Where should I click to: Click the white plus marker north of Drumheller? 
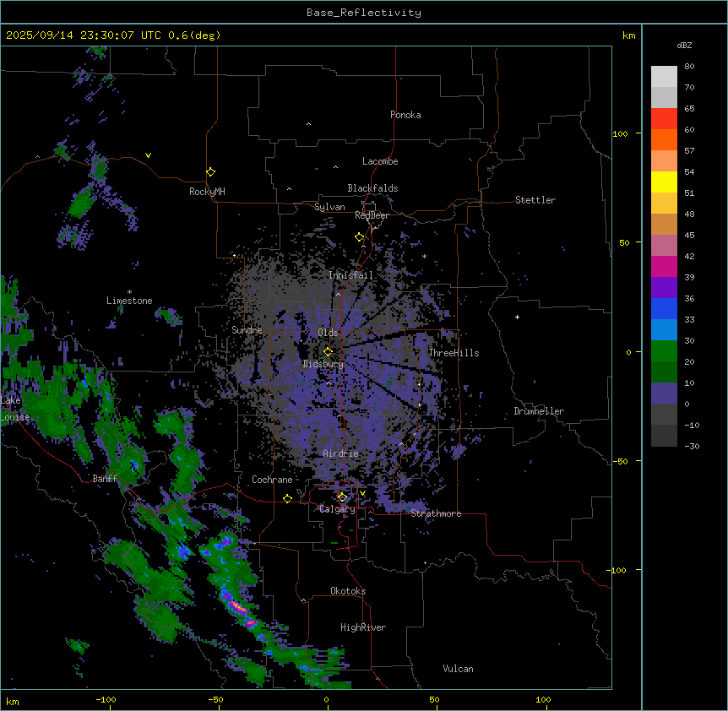coord(517,317)
